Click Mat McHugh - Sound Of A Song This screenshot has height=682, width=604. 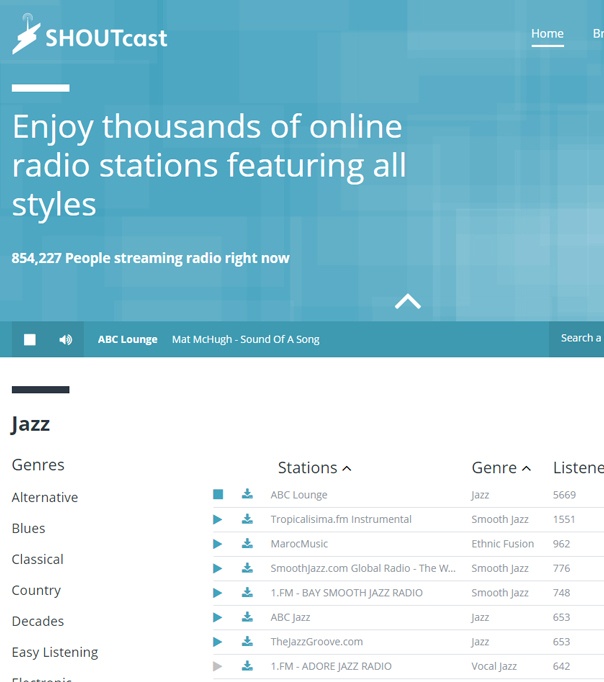(246, 339)
